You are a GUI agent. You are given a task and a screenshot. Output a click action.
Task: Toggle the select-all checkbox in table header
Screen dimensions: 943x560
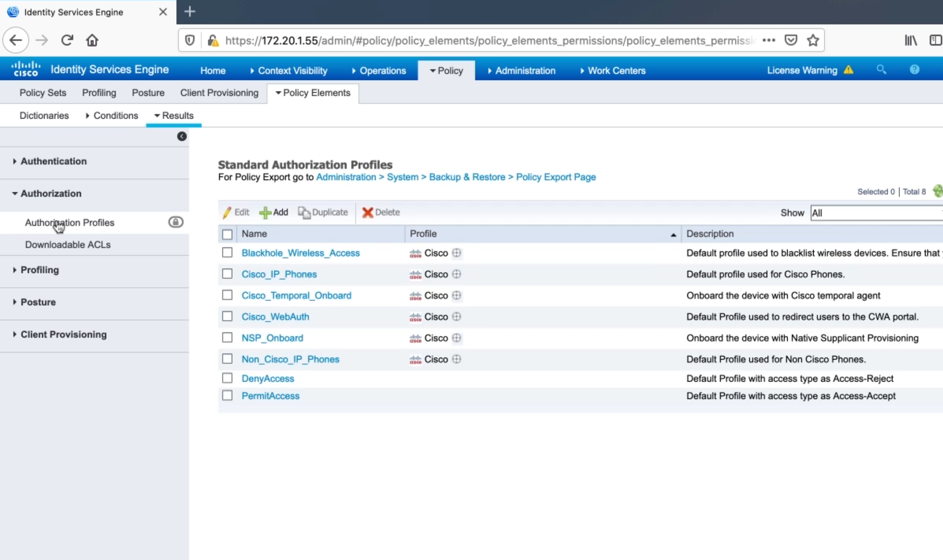[x=227, y=234]
